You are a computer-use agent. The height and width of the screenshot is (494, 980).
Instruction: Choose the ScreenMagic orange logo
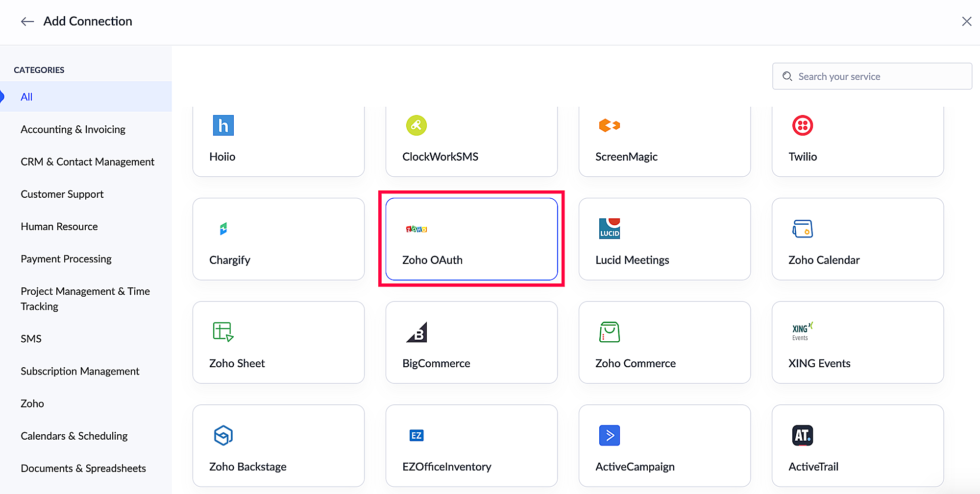[x=609, y=125]
